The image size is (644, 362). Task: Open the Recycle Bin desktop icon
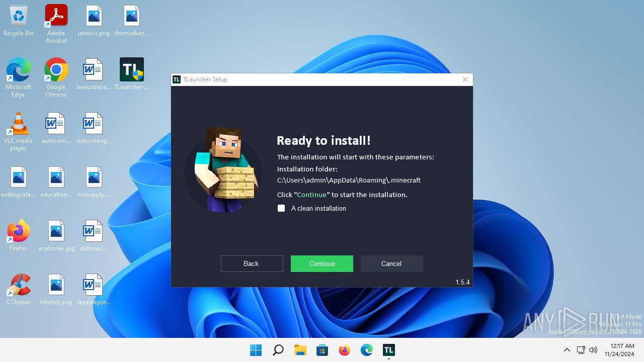[19, 21]
